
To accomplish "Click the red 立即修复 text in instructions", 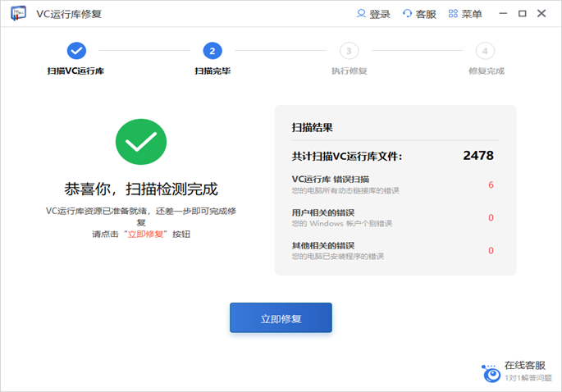I will (x=146, y=234).
